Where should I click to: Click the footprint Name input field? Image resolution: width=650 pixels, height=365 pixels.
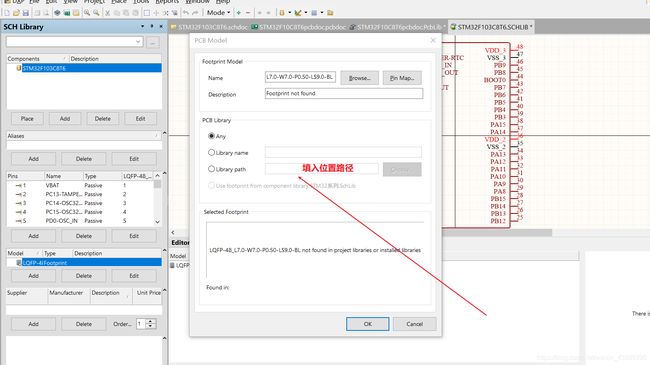tap(300, 77)
